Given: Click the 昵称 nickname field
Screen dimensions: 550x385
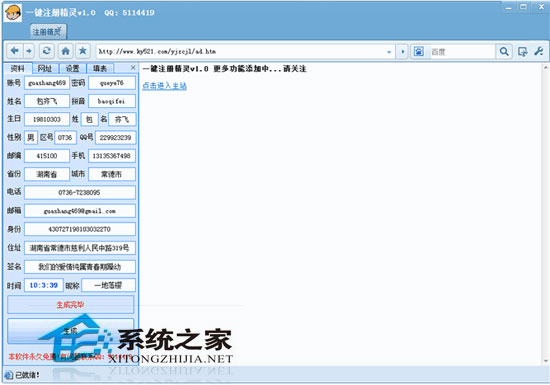Looking at the screenshot, I should point(108,285).
